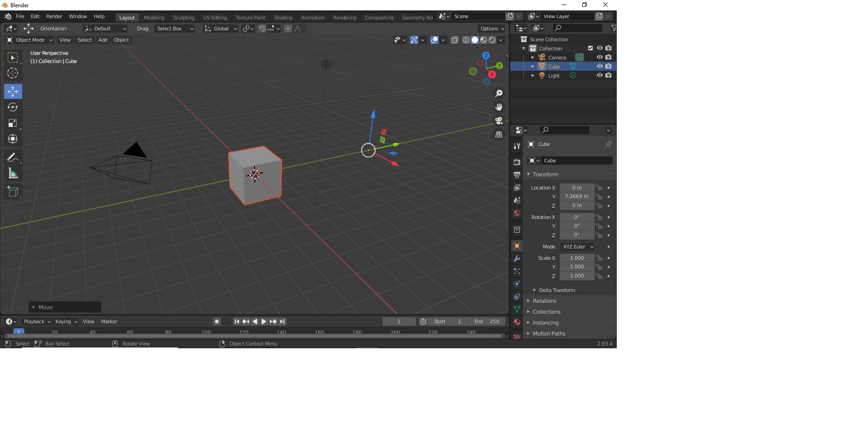Open the Add menu in viewport

click(103, 40)
